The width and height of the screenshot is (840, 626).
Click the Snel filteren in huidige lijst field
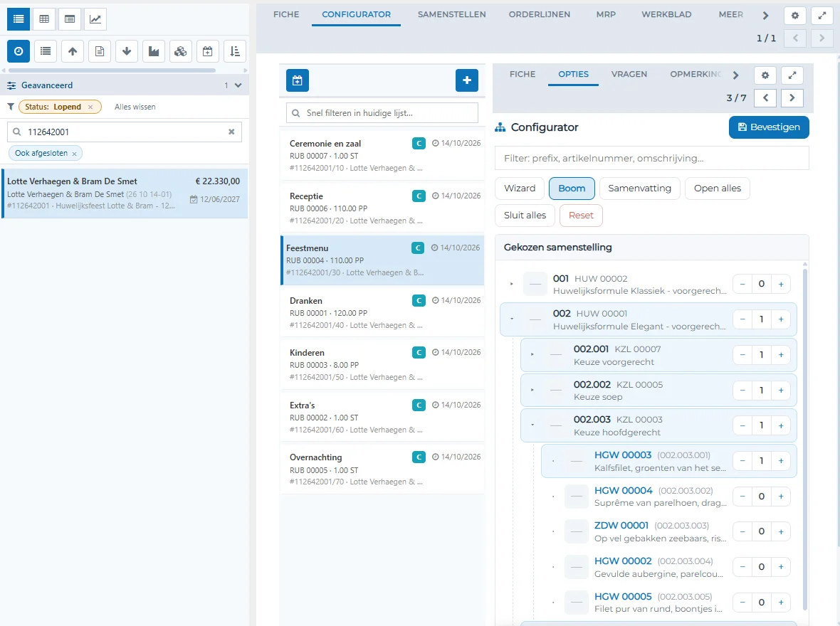pyautogui.click(x=382, y=113)
